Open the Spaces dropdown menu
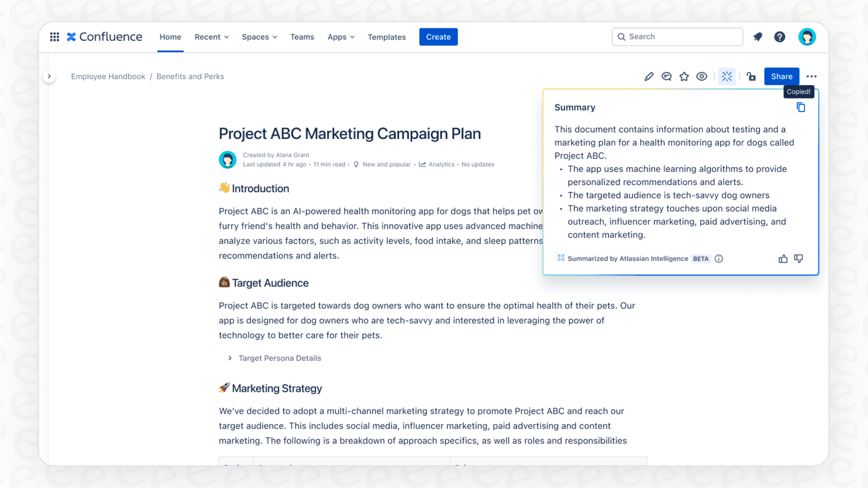 pyautogui.click(x=259, y=37)
